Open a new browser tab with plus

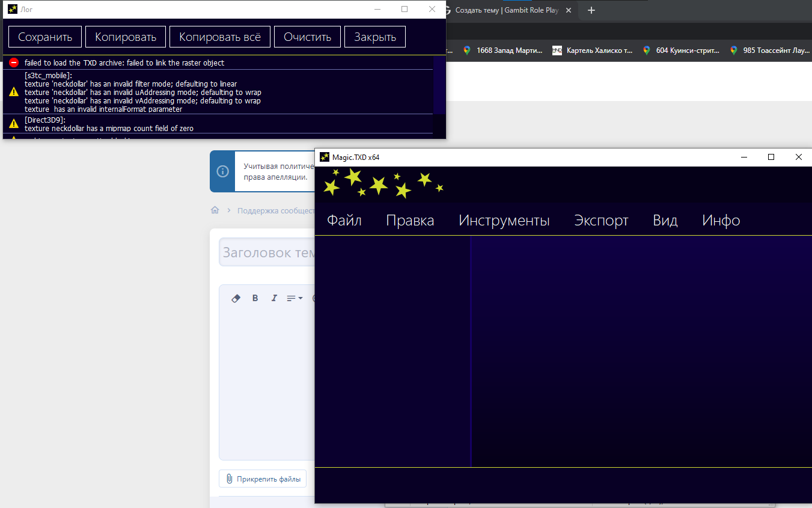pyautogui.click(x=591, y=10)
